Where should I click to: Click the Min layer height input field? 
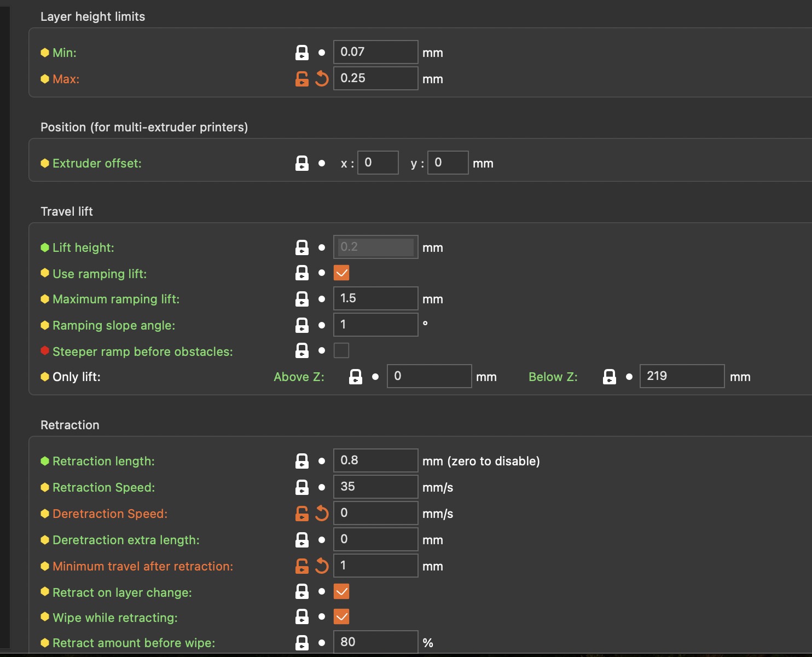[x=376, y=52]
